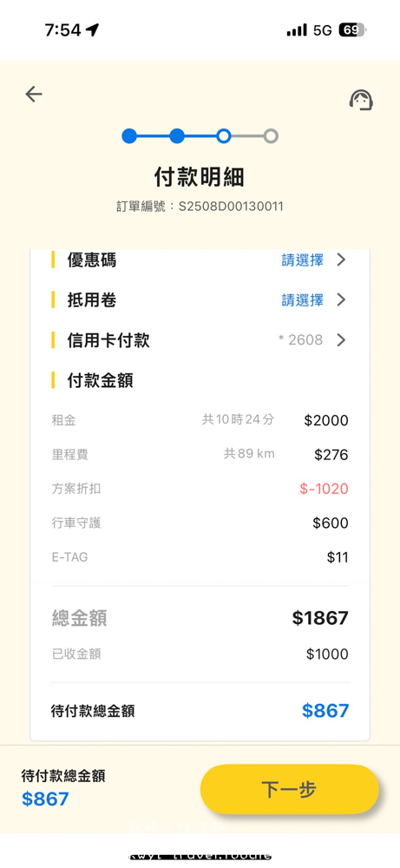Select the second progress step dot

coord(176,136)
